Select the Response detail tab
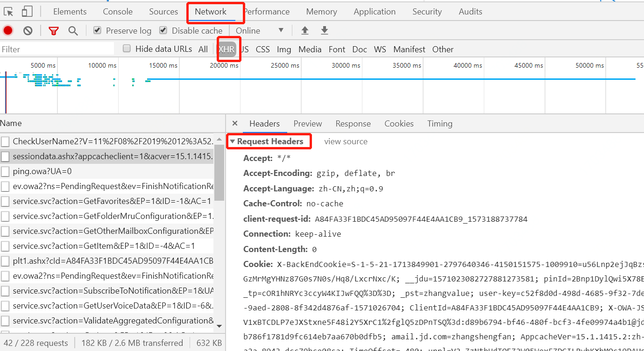This screenshot has width=644, height=351. point(353,124)
